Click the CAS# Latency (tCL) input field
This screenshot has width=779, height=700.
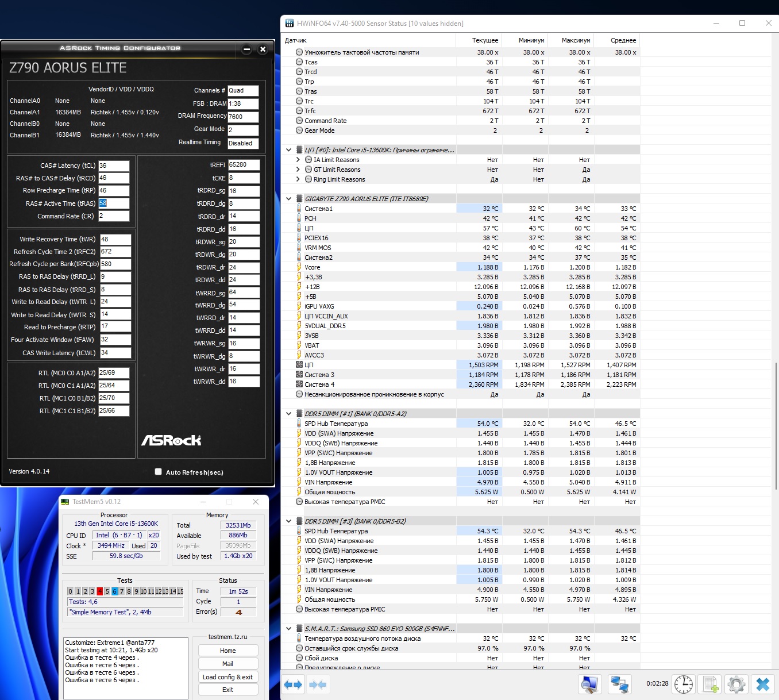114,166
